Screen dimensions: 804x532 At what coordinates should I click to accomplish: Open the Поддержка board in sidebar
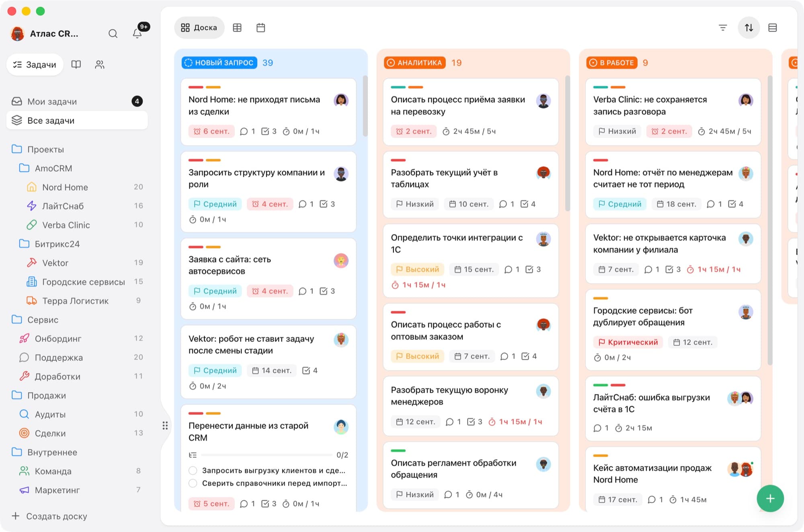point(77,357)
